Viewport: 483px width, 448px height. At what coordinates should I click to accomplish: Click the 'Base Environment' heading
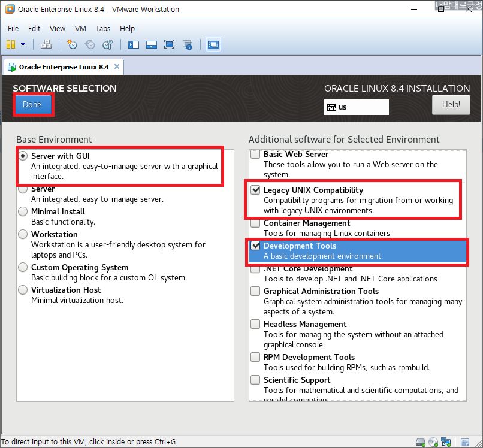[54, 140]
